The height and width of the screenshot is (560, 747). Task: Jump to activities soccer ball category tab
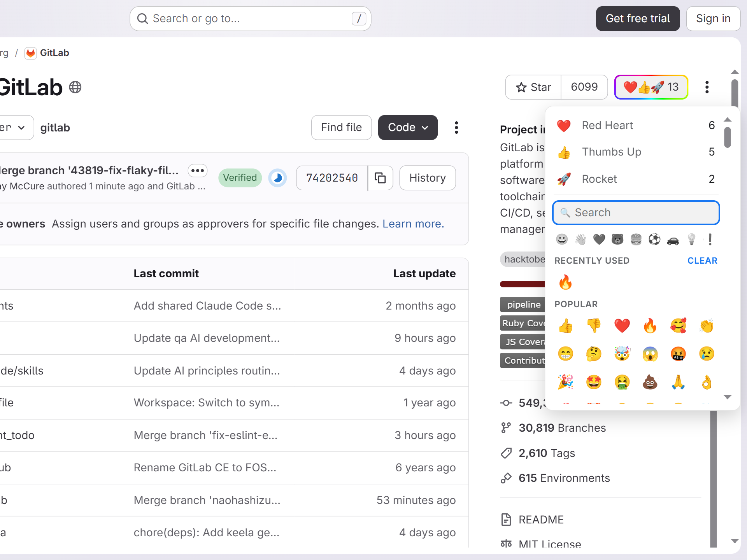point(654,239)
